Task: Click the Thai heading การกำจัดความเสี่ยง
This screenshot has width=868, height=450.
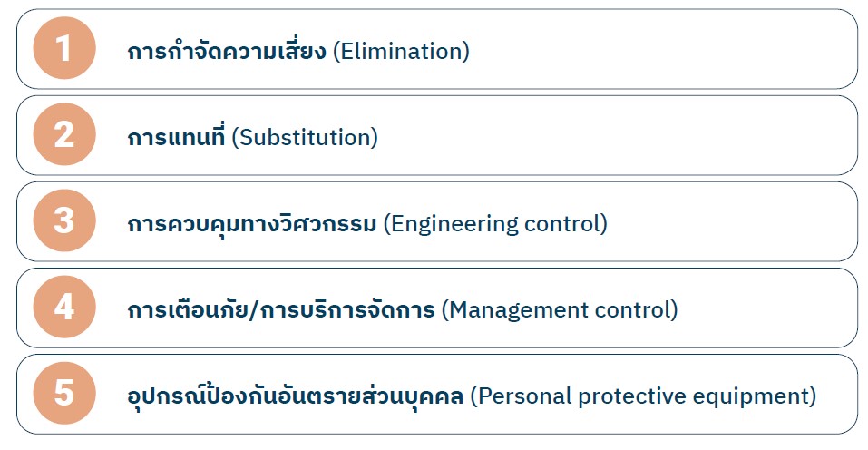Action: tap(227, 51)
